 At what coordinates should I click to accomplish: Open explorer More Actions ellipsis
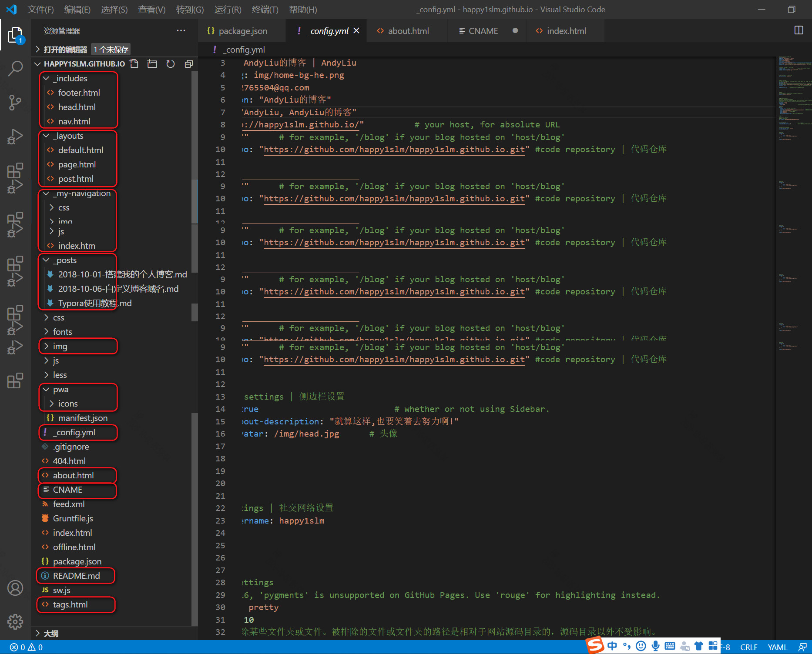[181, 30]
